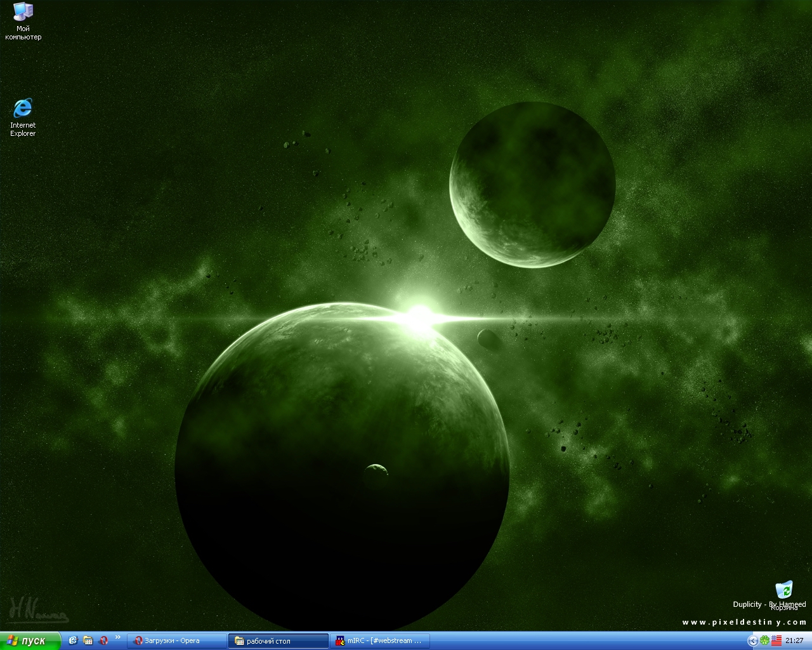
Task: Select the Корзина recycle bin icon
Action: [784, 590]
